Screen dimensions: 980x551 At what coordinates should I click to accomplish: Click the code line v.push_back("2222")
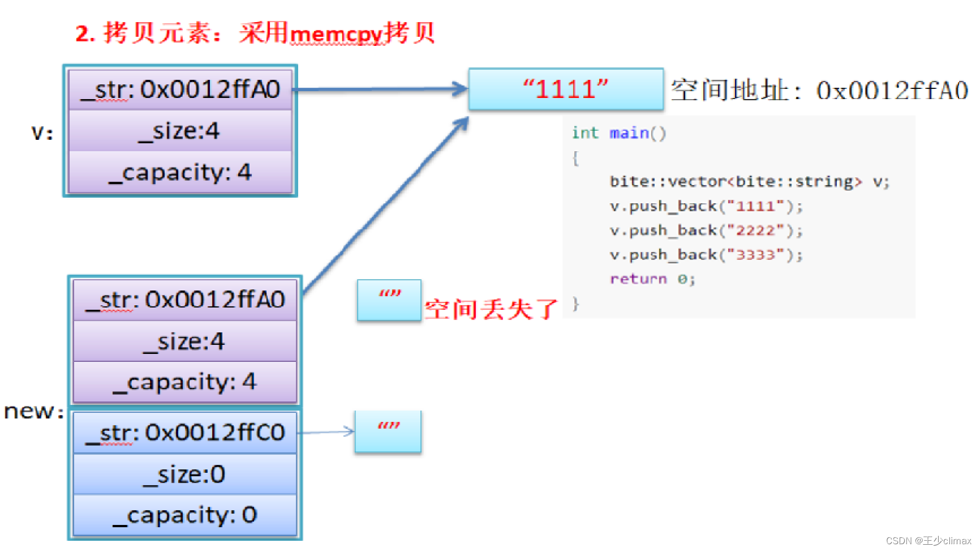706,230
